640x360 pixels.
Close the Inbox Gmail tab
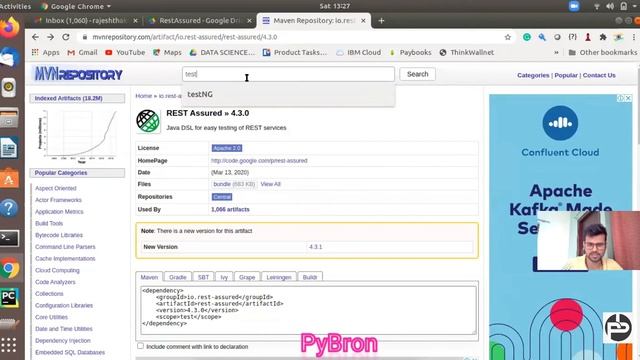(136, 20)
